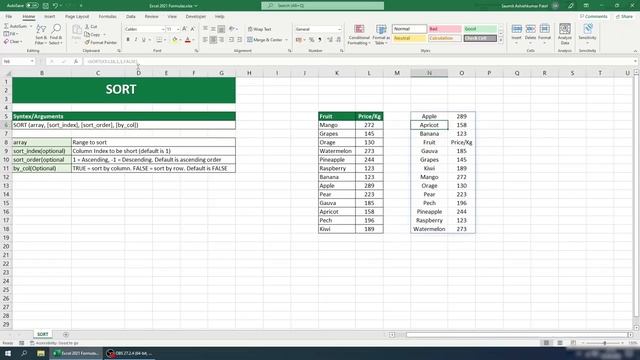
Task: Switch to the Formulas tab
Action: point(108,17)
